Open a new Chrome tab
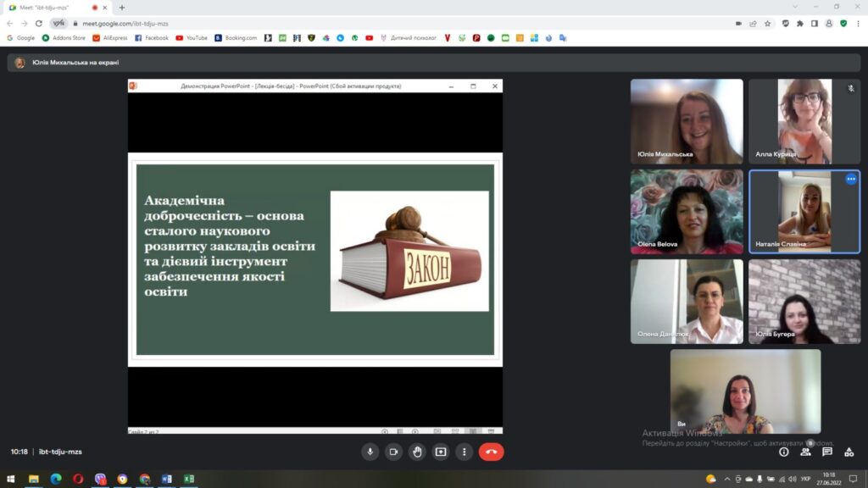868x488 pixels. 122,8
